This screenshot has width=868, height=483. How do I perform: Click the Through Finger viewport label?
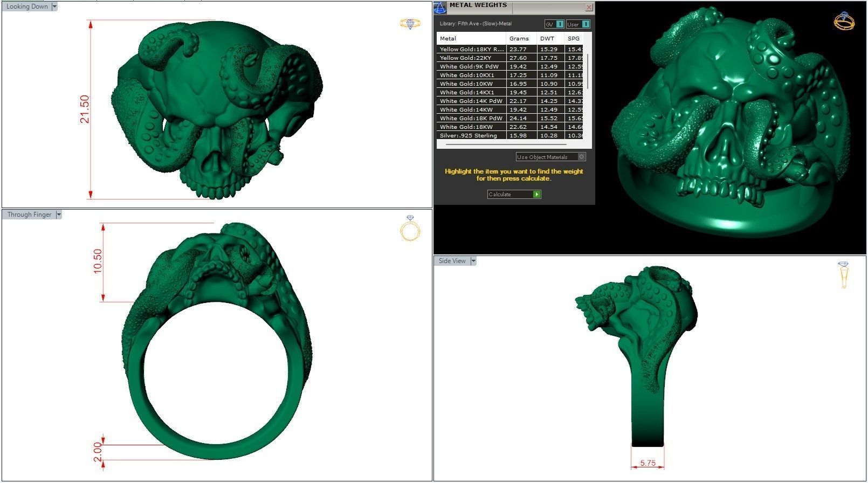(29, 215)
